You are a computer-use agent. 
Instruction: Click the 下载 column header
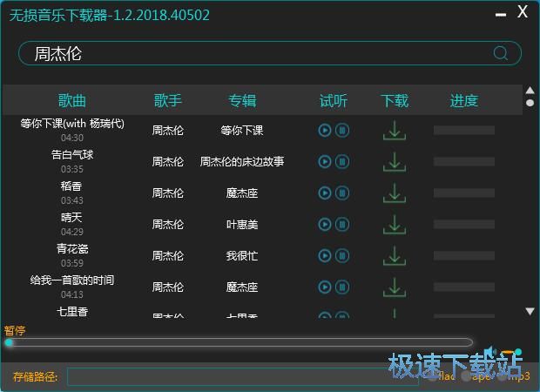point(395,100)
